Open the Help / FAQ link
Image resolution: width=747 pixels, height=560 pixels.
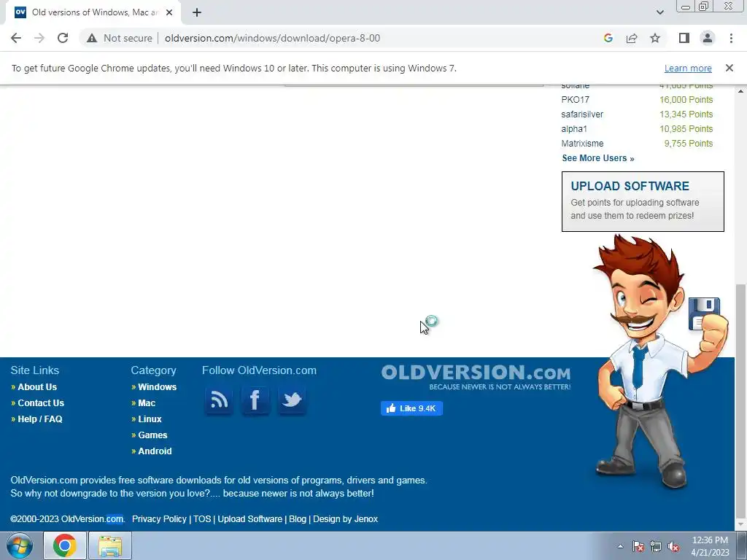[40, 419]
